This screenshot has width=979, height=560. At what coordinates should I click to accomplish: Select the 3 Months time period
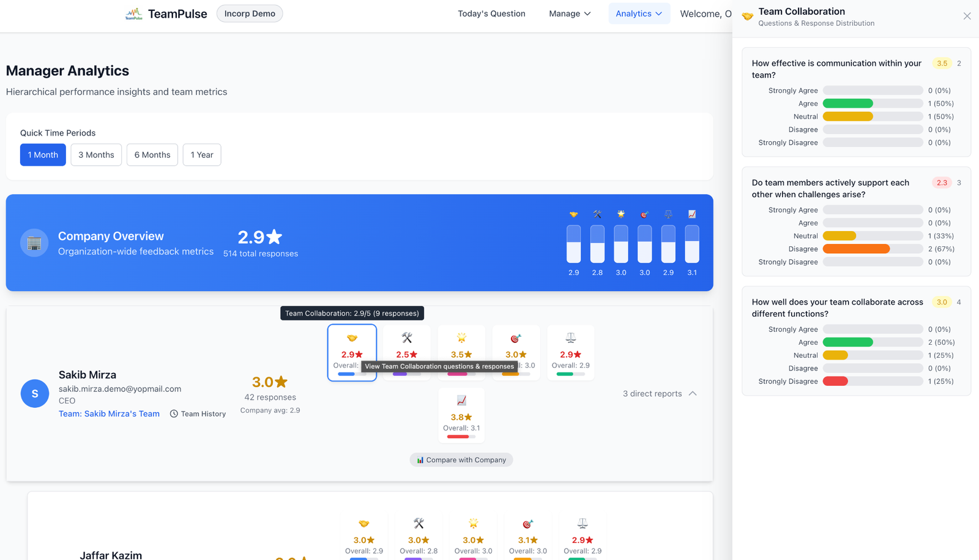pos(96,155)
